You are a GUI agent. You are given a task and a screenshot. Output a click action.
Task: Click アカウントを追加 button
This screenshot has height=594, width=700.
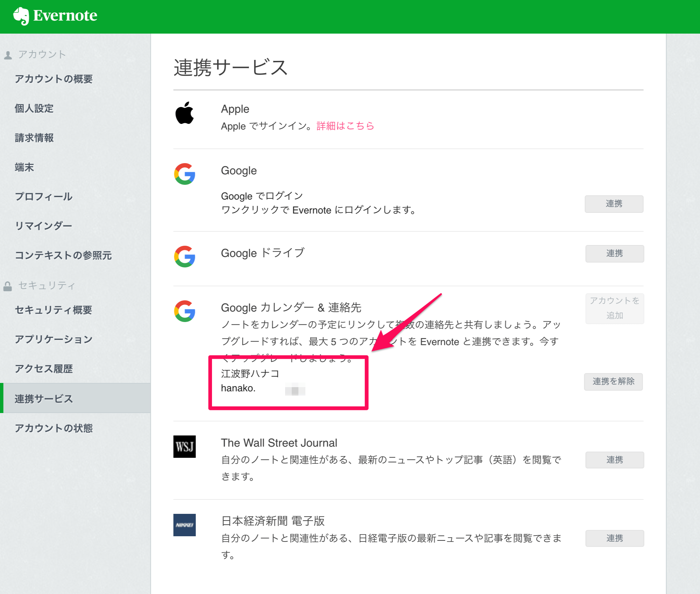tap(614, 308)
